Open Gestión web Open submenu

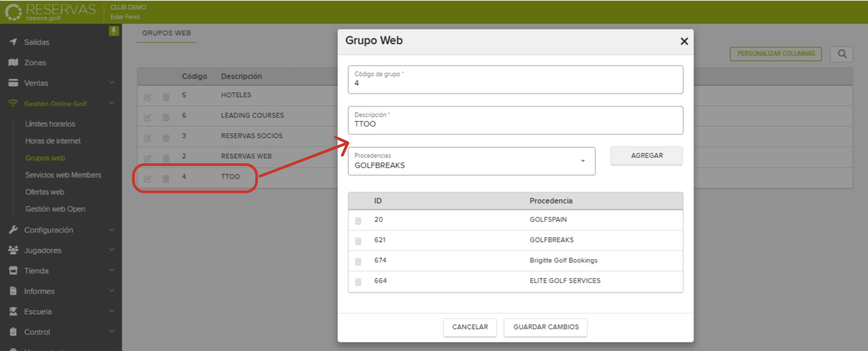pos(55,209)
